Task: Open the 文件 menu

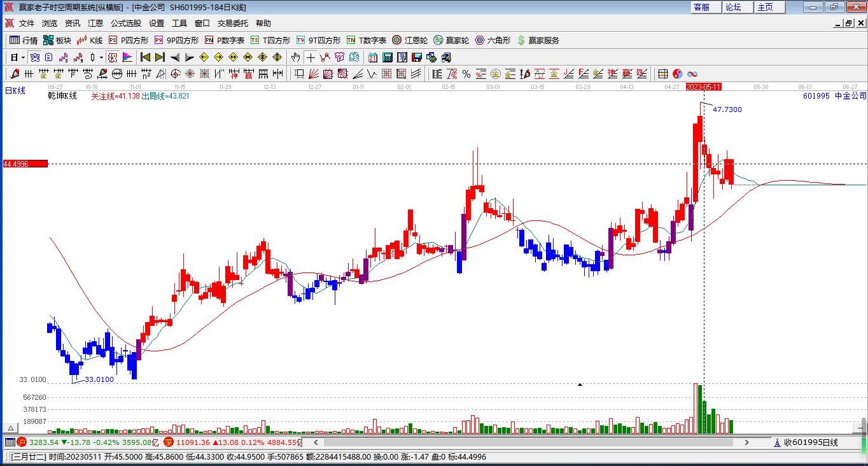Action: pyautogui.click(x=27, y=24)
